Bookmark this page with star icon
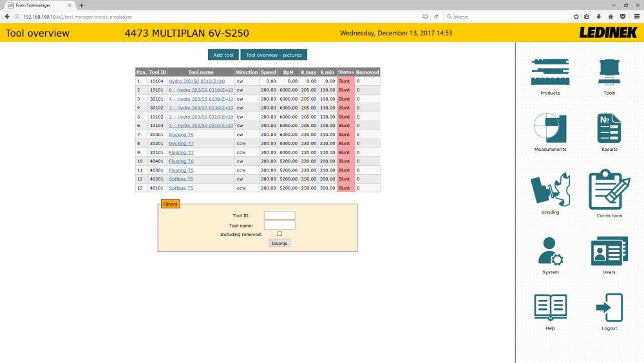 (576, 17)
